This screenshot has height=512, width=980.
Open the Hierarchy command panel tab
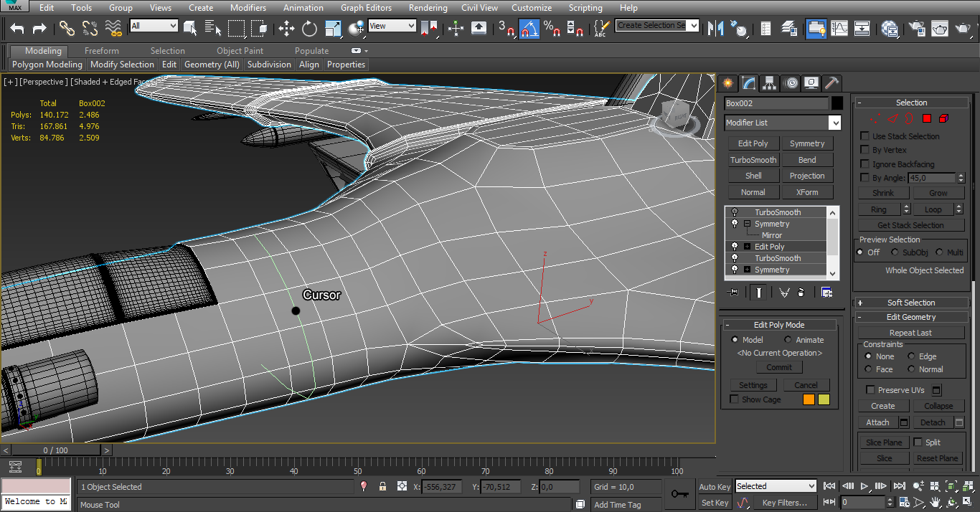pyautogui.click(x=769, y=83)
